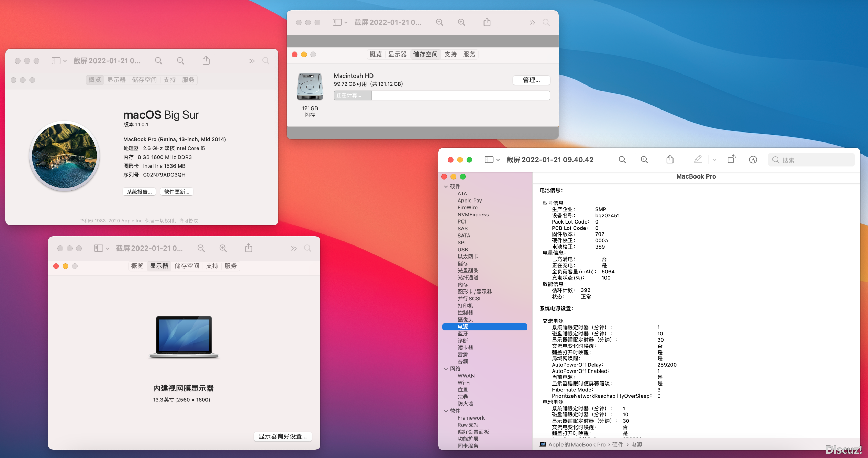
Task: Zoom in on the built-in Retina display window
Action: point(223,248)
